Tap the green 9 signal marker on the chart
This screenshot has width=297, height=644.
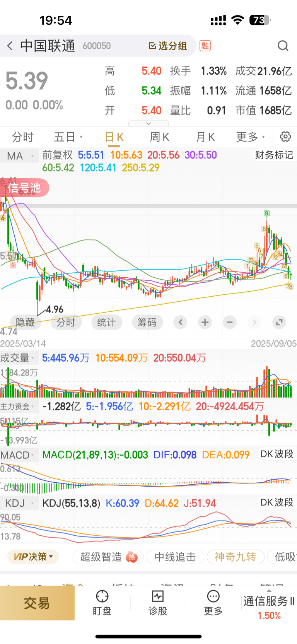[x=267, y=213]
